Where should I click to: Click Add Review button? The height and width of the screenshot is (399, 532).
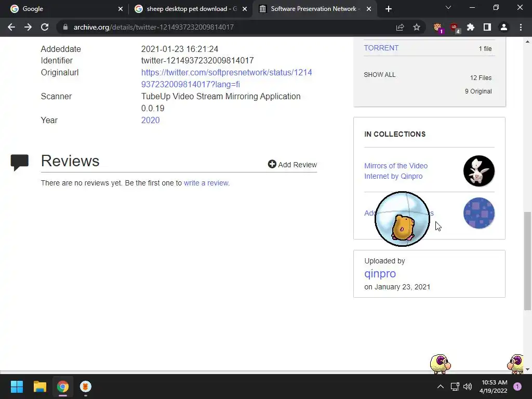[x=292, y=165]
